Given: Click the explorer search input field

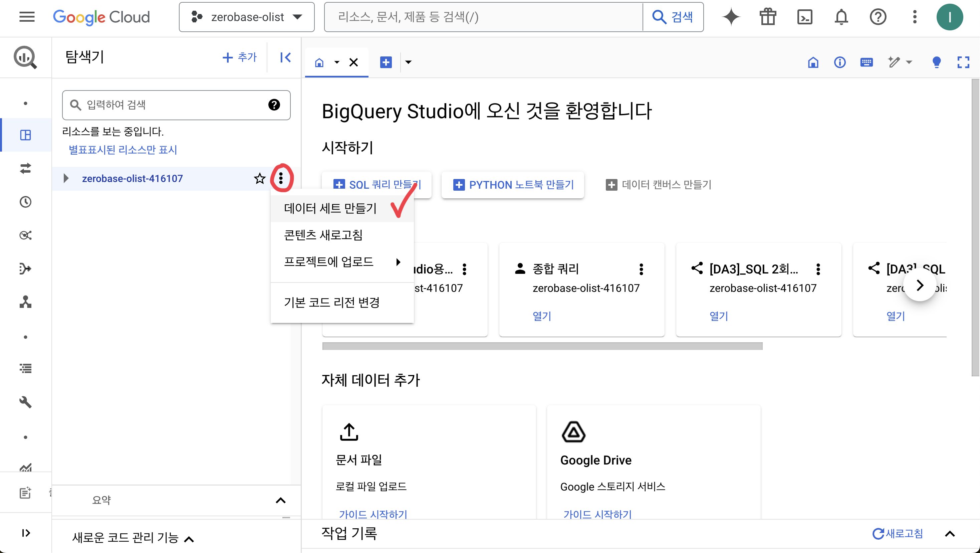Looking at the screenshot, I should 171,105.
